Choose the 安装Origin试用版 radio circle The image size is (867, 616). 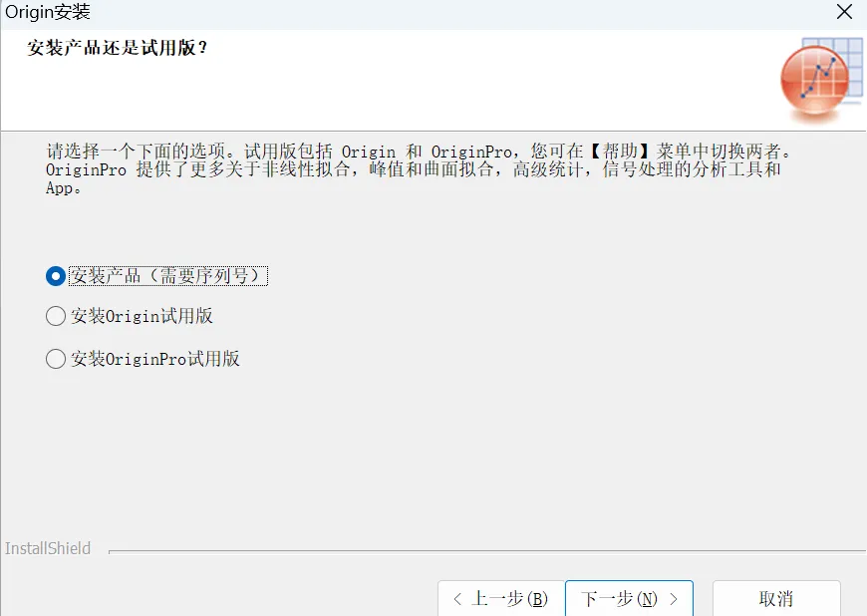click(56, 316)
